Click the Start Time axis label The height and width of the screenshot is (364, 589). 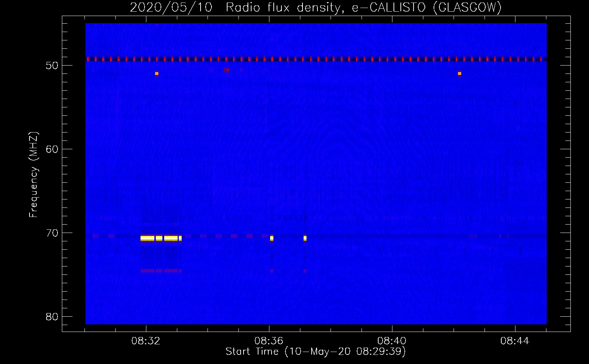point(316,352)
